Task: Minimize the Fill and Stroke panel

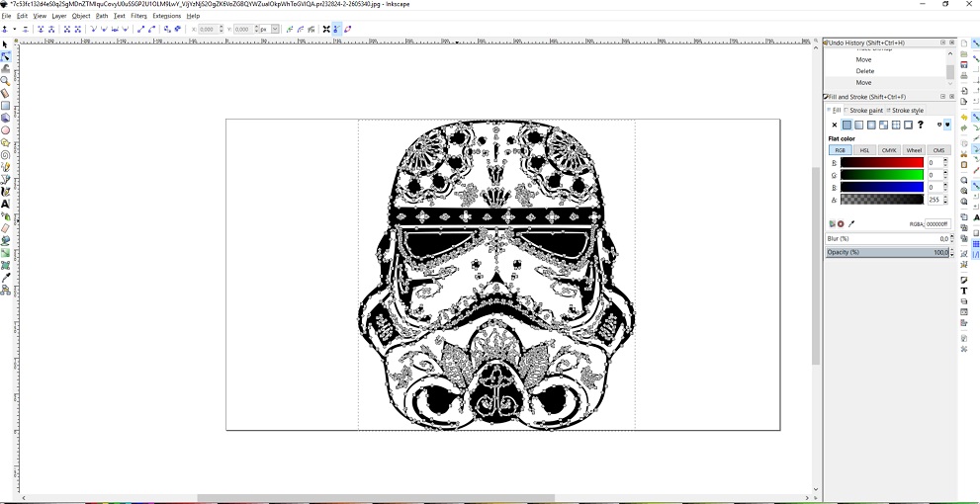Action: pyautogui.click(x=943, y=97)
